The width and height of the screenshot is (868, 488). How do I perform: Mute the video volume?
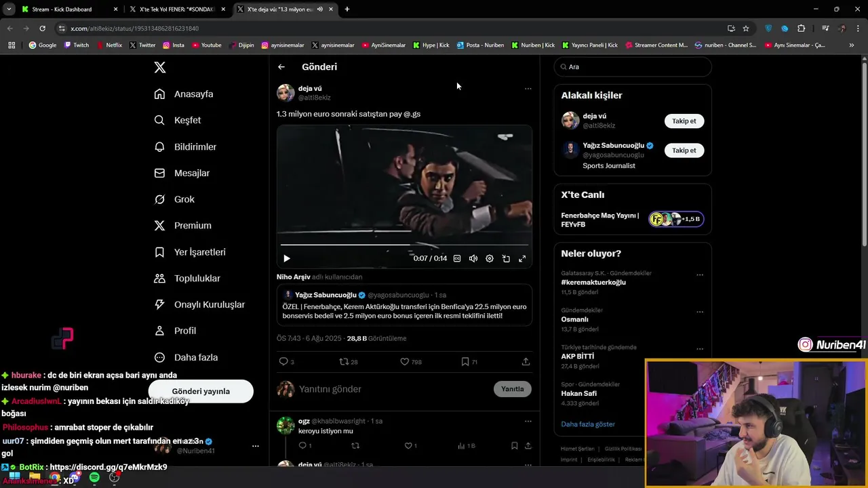tap(473, 258)
